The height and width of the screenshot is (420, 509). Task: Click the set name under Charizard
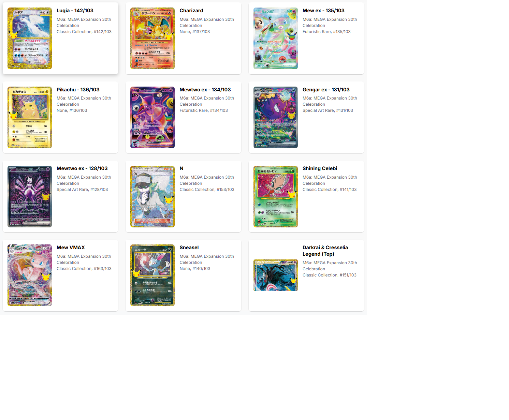pyautogui.click(x=207, y=22)
